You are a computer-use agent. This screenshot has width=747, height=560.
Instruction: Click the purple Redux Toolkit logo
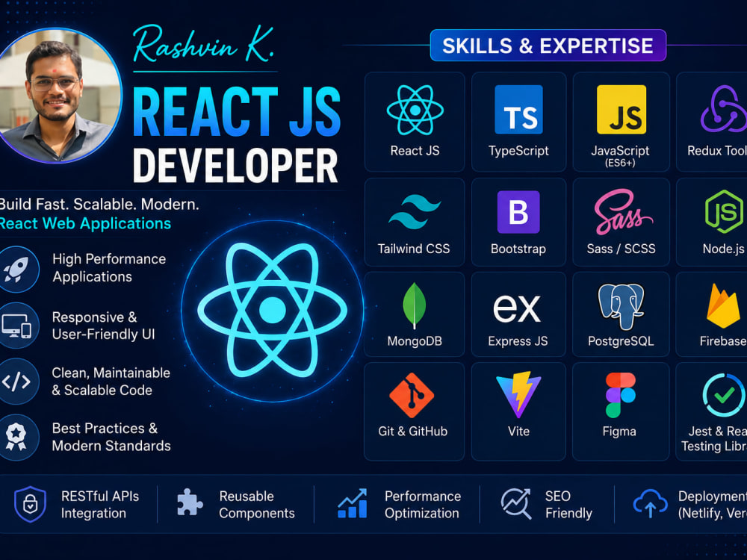coord(723,109)
